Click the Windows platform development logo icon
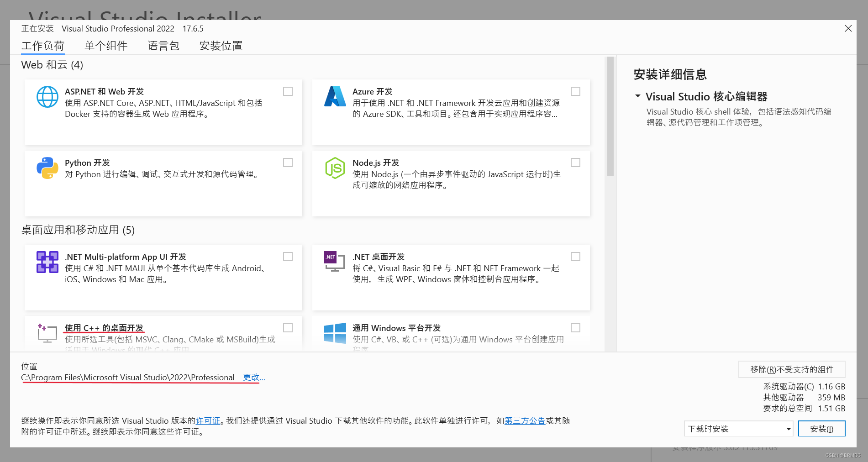This screenshot has width=868, height=462. click(x=335, y=333)
